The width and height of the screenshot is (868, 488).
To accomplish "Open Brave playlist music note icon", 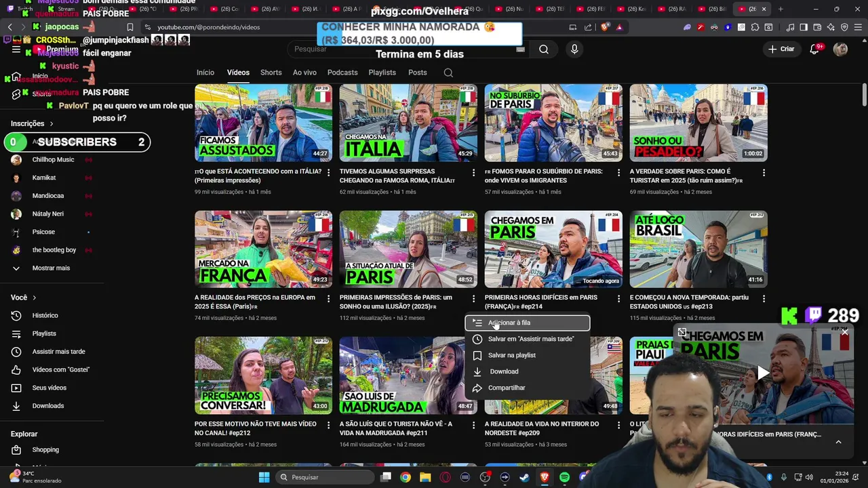I will click(790, 27).
